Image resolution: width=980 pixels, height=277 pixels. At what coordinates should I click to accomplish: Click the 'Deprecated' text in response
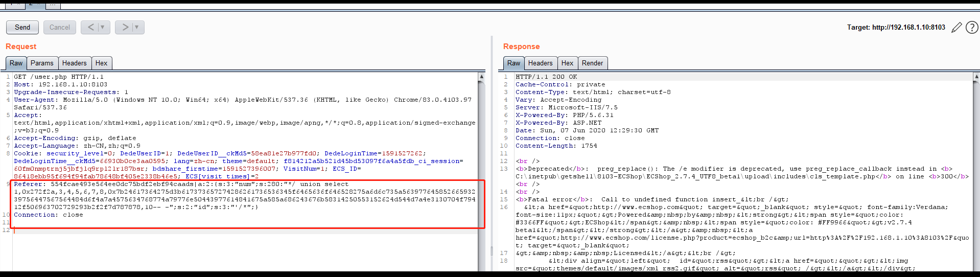tap(548, 169)
